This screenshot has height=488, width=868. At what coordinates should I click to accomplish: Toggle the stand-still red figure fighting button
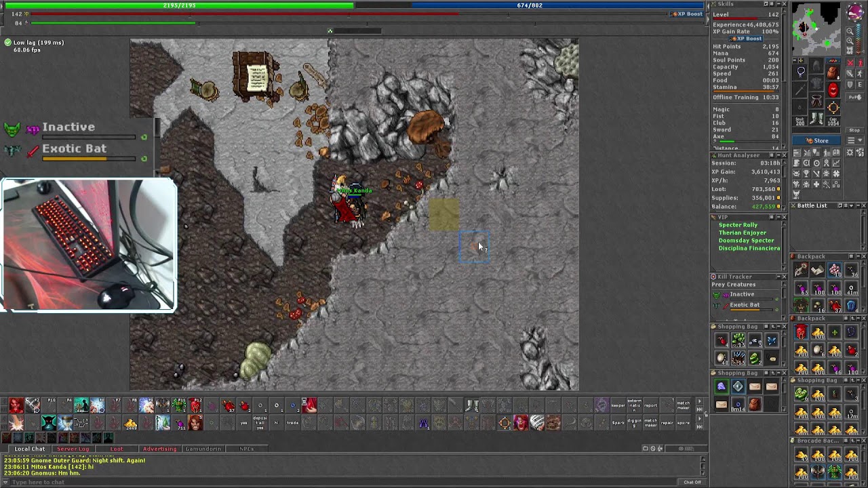[x=860, y=62]
